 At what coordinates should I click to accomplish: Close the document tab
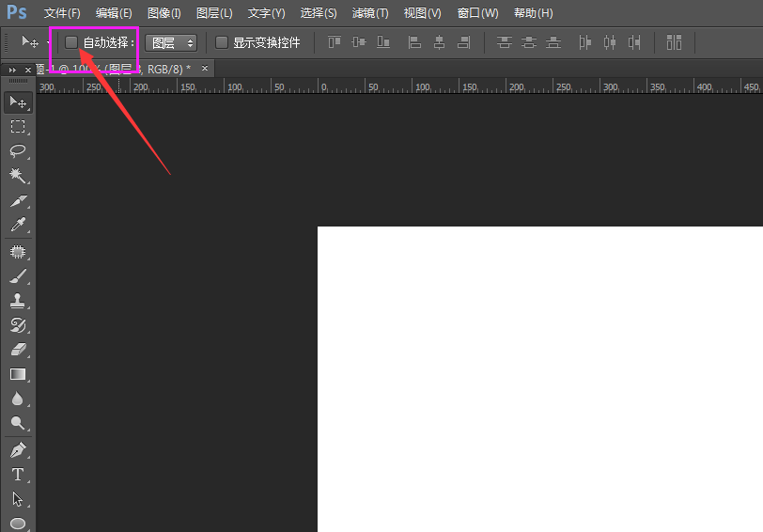click(205, 68)
